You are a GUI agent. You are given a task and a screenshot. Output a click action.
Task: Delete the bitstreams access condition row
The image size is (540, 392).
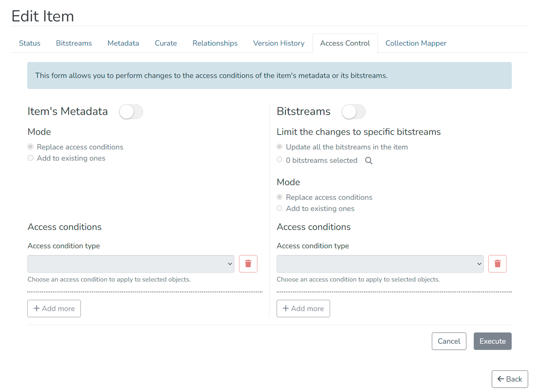pos(497,264)
